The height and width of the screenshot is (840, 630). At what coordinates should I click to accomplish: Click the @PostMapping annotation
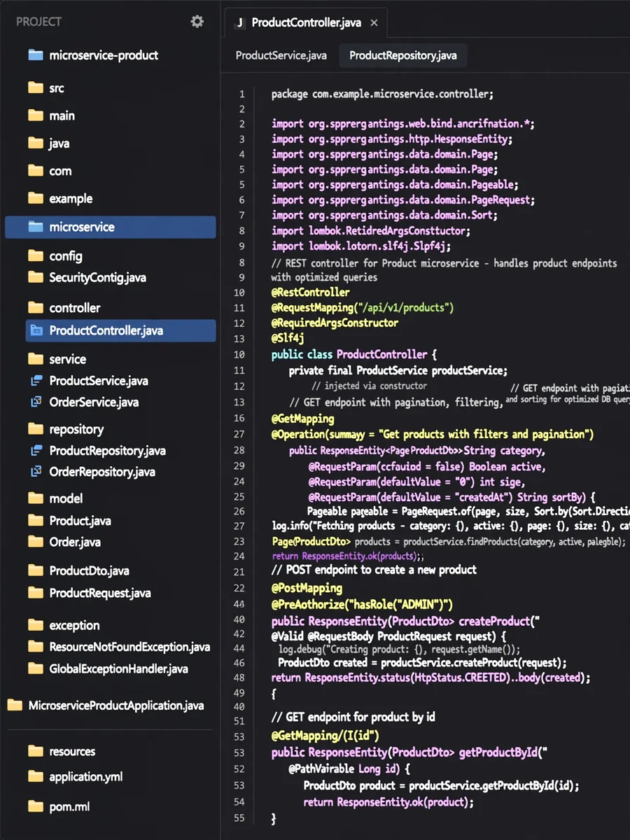click(307, 588)
